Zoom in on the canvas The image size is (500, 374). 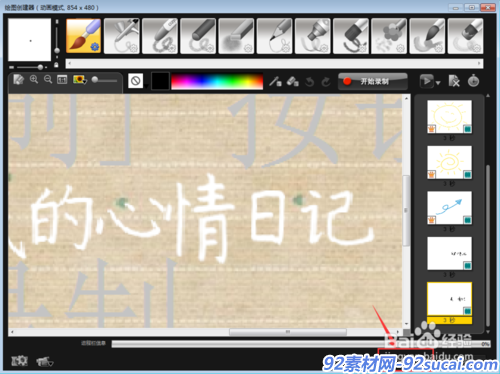34,79
